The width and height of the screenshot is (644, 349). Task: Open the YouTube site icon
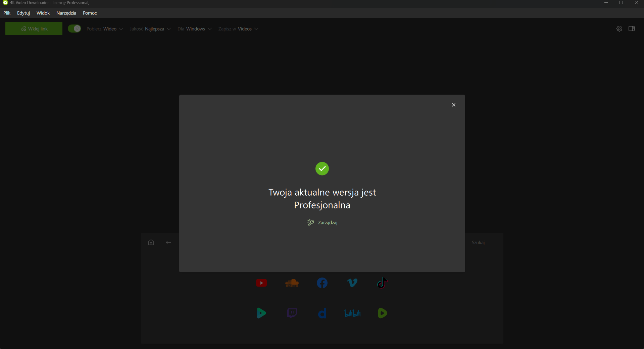[x=261, y=283]
